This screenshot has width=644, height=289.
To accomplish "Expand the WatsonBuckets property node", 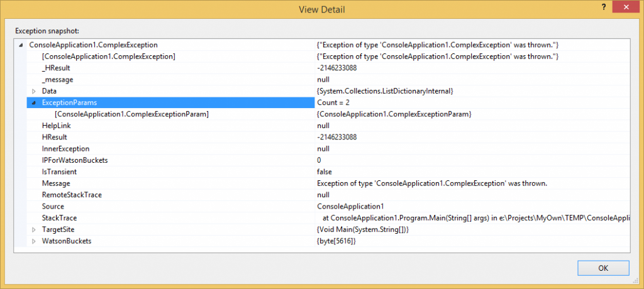I will (34, 241).
